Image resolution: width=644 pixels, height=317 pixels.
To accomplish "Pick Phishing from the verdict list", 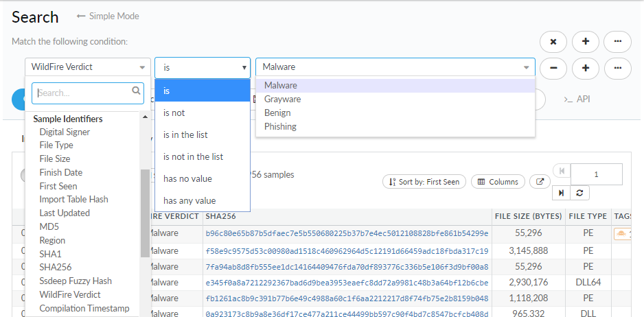I will (280, 126).
